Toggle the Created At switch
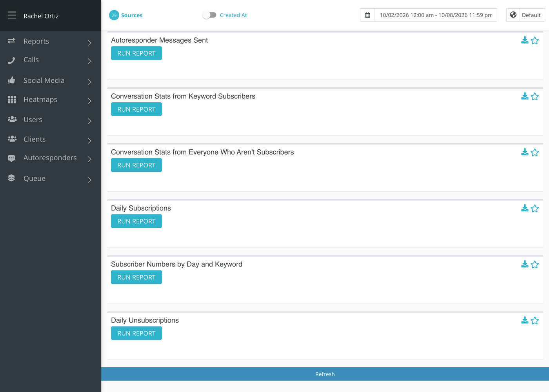Image resolution: width=549 pixels, height=392 pixels. pyautogui.click(x=209, y=15)
